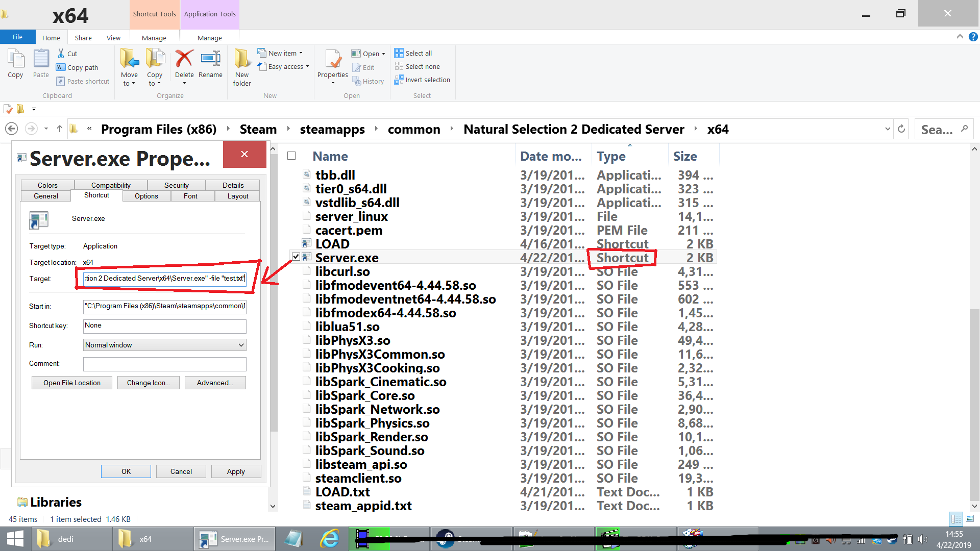Viewport: 980px width, 551px height.
Task: Open the New item dropdown
Action: 283,53
